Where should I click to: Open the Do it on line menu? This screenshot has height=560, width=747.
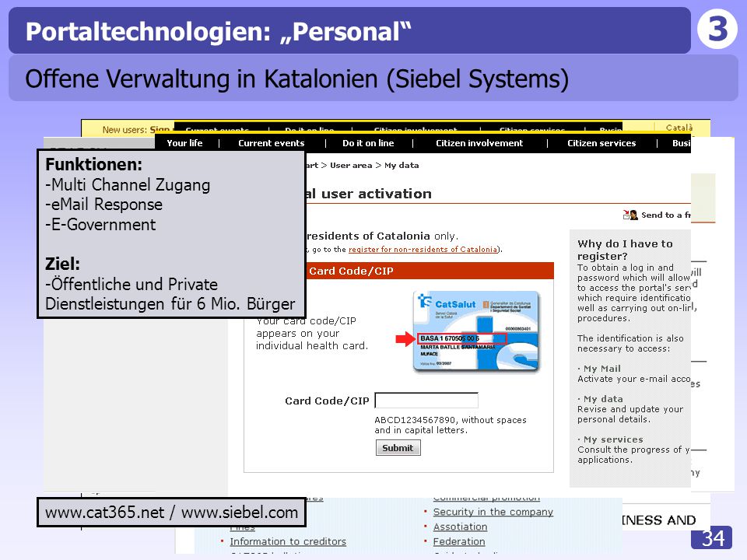(368, 143)
